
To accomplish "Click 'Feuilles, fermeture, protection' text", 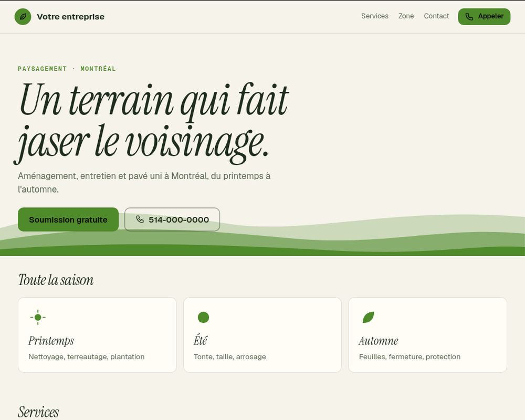I will coord(409,356).
